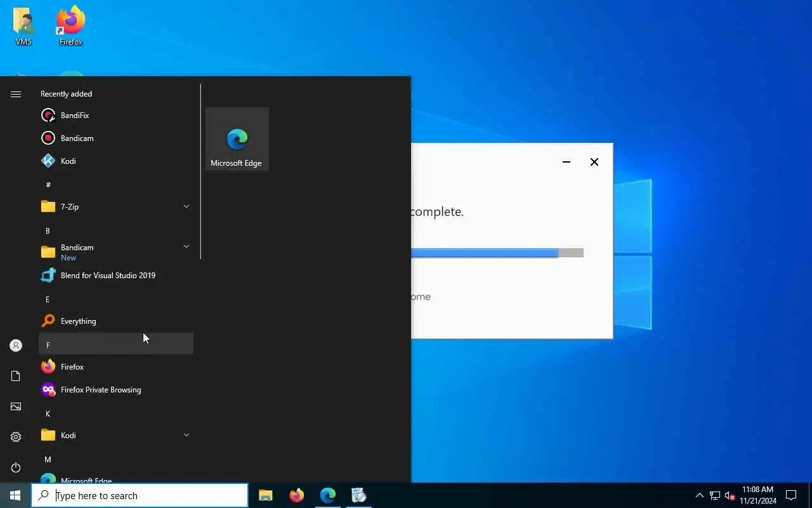812x508 pixels.
Task: Open File Explorer from taskbar
Action: click(266, 495)
